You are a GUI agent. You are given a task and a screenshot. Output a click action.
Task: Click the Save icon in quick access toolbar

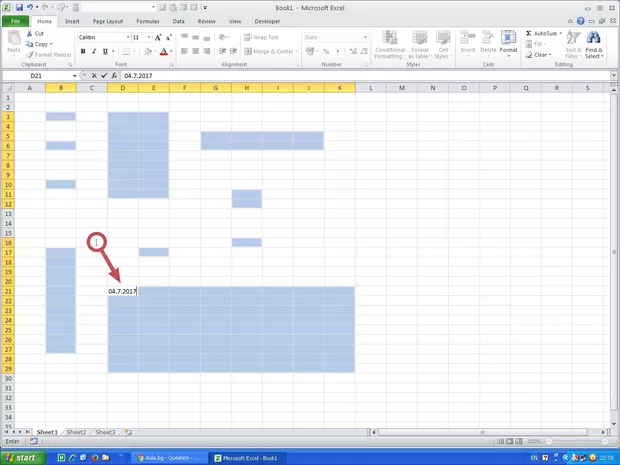coord(19,8)
